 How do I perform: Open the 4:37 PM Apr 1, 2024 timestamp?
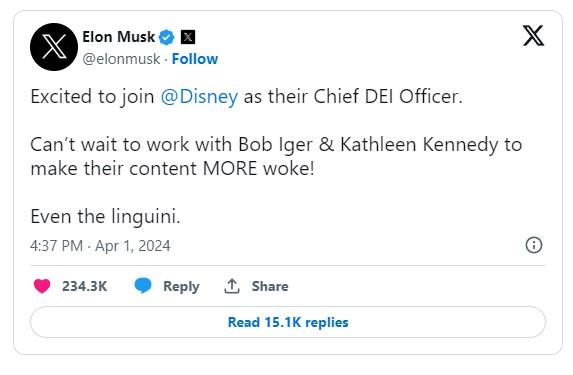(100, 246)
